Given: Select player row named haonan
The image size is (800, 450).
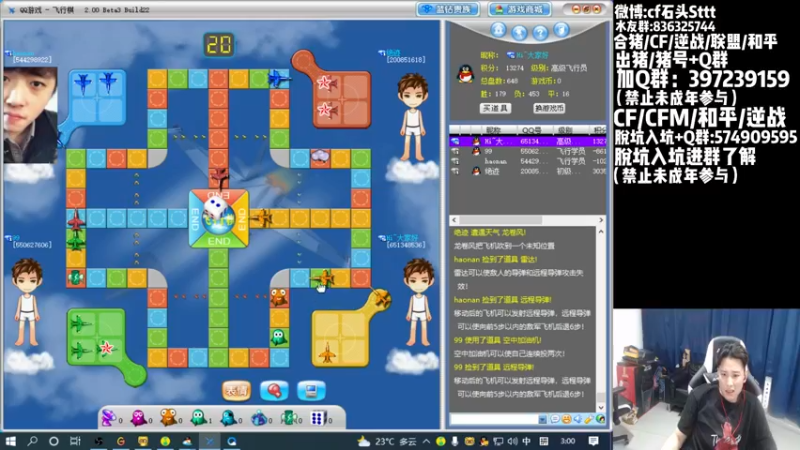Looking at the screenshot, I should click(x=528, y=161).
